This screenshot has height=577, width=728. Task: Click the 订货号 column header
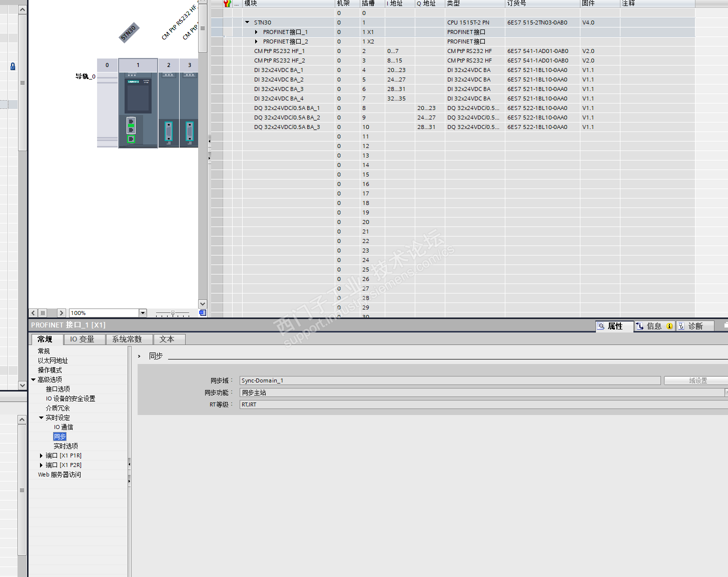542,3
